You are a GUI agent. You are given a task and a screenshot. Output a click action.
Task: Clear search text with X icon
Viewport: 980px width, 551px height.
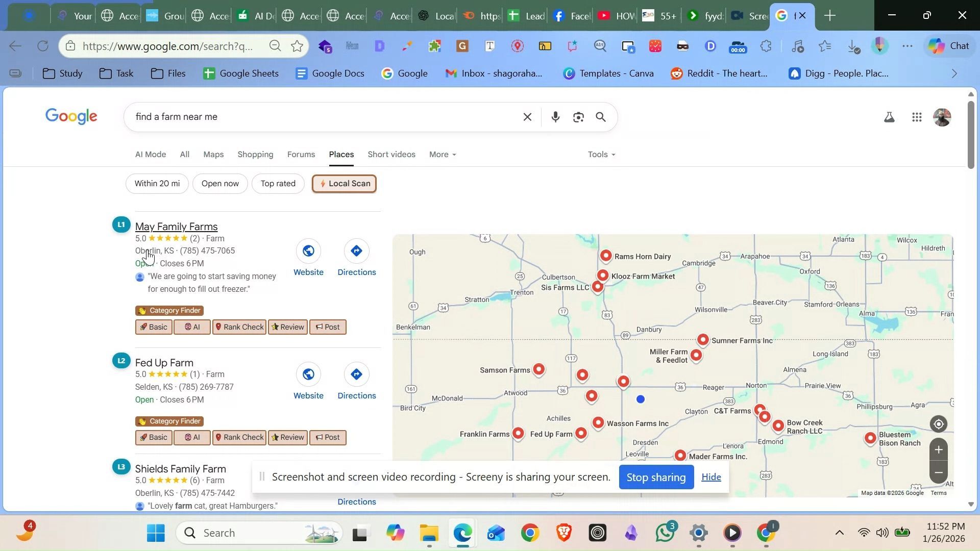coord(527,117)
